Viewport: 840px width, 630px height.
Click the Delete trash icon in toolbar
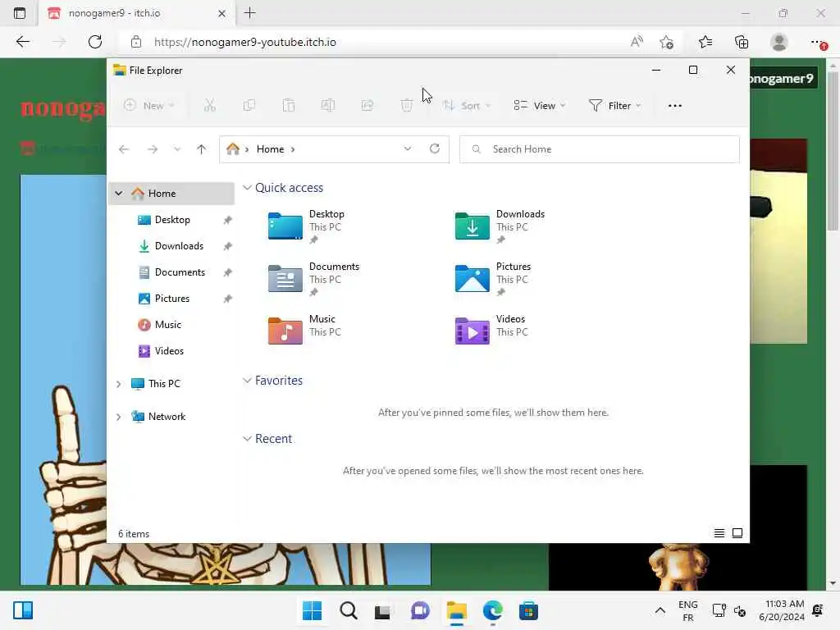407,106
